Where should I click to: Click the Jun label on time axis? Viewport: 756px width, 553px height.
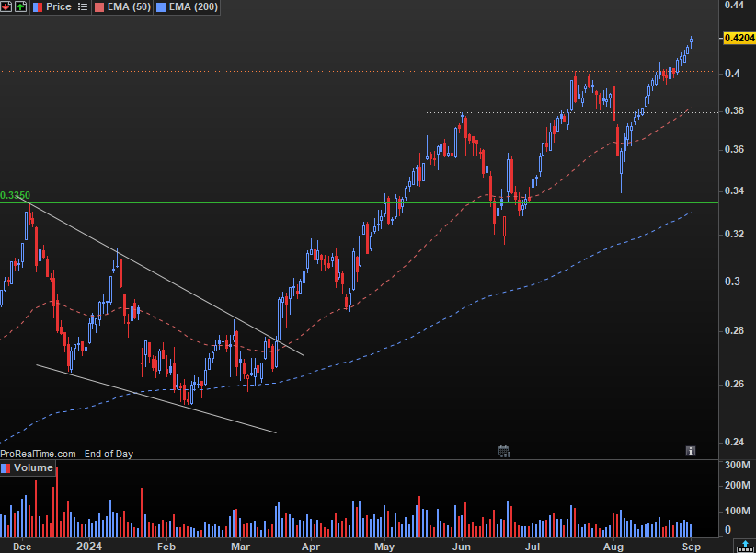point(462,547)
